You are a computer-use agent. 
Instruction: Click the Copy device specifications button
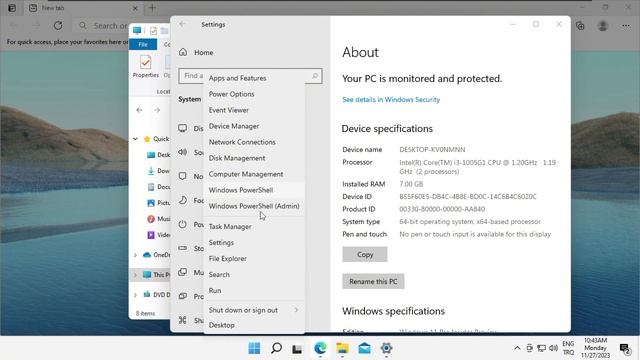tap(365, 254)
